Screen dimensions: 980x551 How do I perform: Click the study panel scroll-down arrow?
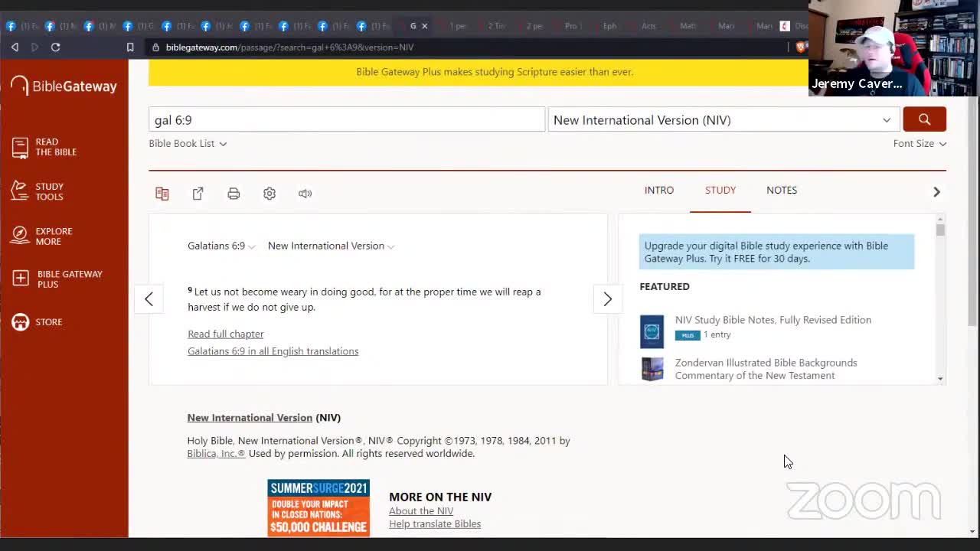940,379
